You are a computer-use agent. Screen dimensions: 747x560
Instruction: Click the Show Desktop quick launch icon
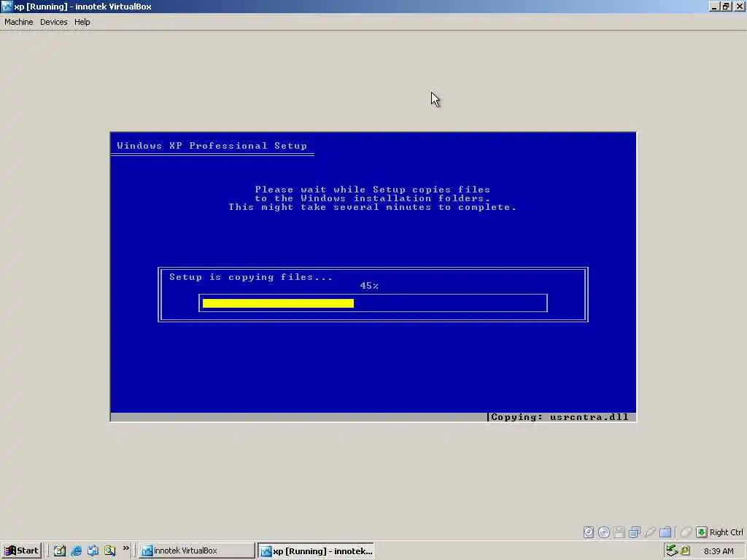[60, 551]
